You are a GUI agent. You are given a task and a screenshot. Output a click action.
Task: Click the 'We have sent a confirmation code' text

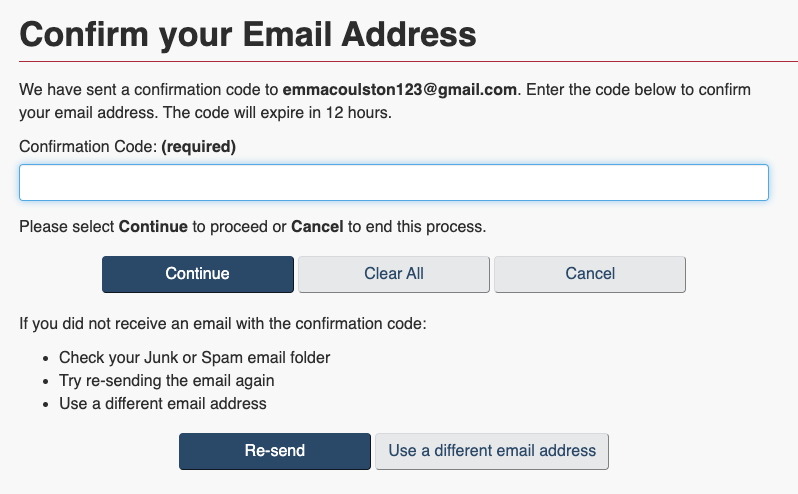point(149,90)
